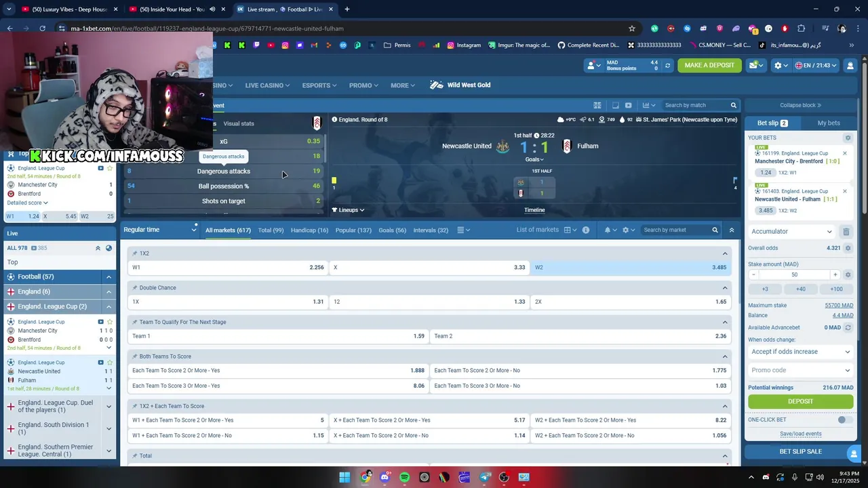
Task: Click the video stream icon in the match toolbar
Action: click(x=628, y=105)
